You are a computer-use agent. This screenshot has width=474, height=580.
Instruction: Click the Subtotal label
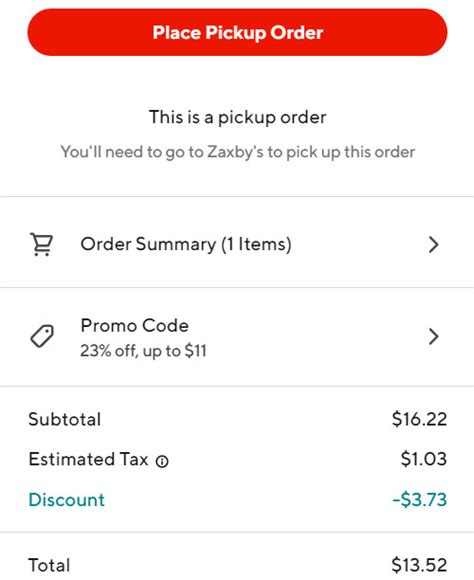64,419
